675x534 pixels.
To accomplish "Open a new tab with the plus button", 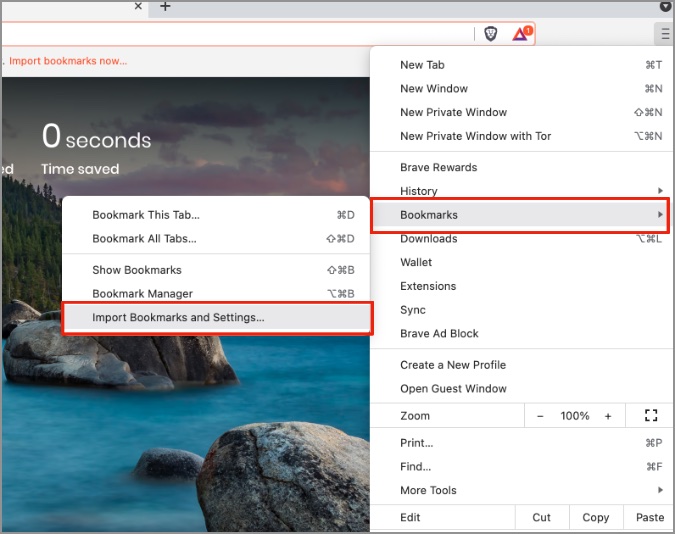I will [165, 6].
